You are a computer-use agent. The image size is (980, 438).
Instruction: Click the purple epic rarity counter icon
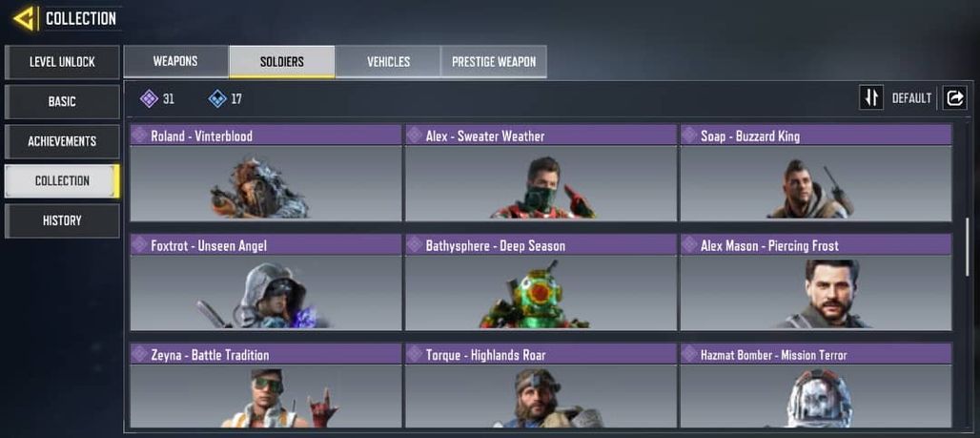pos(149,98)
